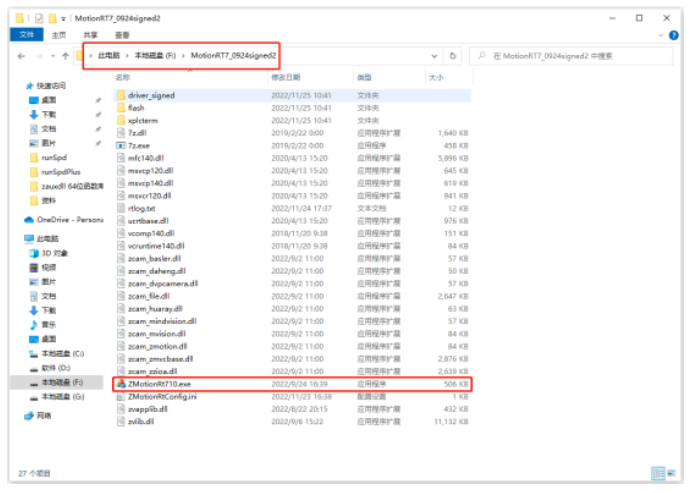Click the Back navigation arrow
The width and height of the screenshot is (693, 493).
(x=21, y=56)
